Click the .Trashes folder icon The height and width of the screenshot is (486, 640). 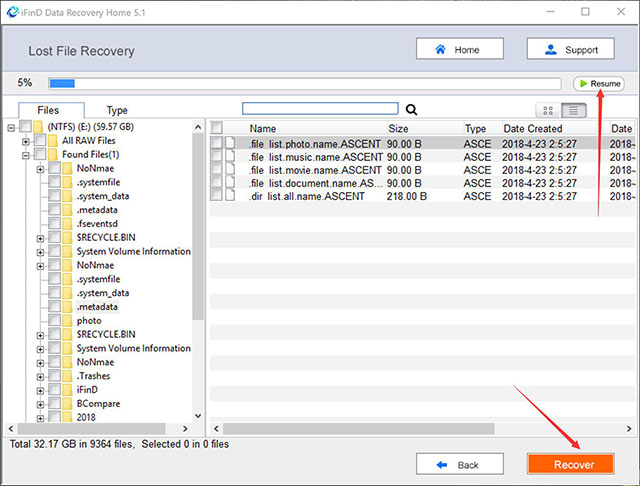pos(67,376)
